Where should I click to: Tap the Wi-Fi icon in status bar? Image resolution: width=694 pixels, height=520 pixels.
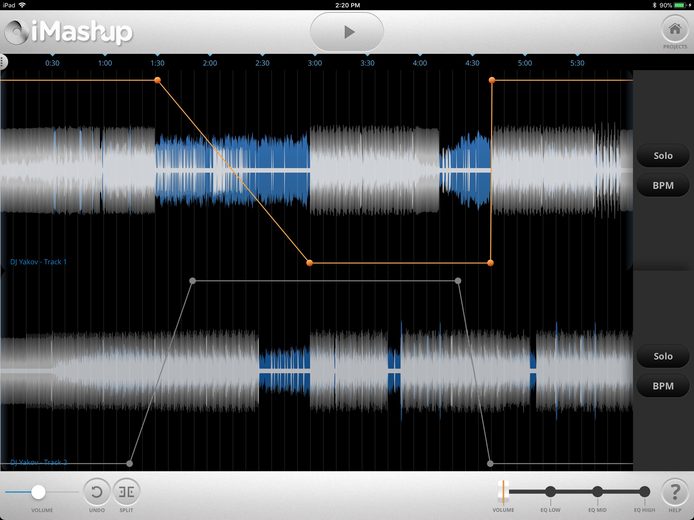click(x=22, y=5)
